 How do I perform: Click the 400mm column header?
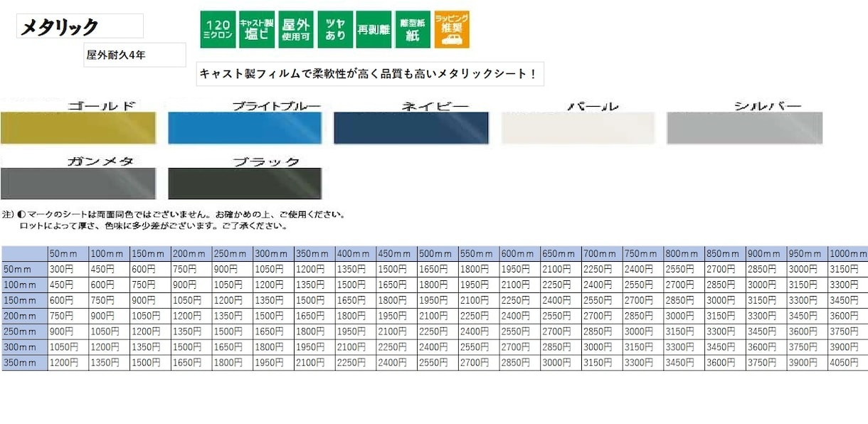point(356,253)
